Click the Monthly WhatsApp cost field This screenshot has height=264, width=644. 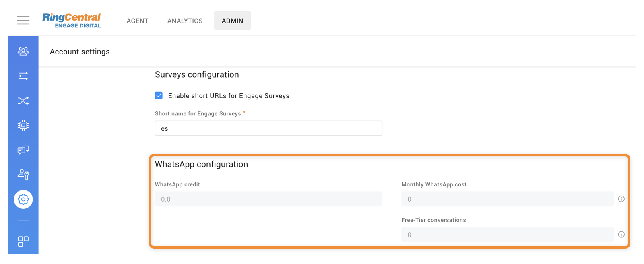(507, 199)
